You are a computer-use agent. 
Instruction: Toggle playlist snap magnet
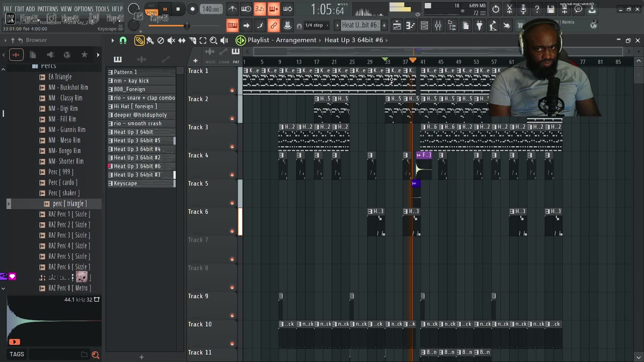123,41
